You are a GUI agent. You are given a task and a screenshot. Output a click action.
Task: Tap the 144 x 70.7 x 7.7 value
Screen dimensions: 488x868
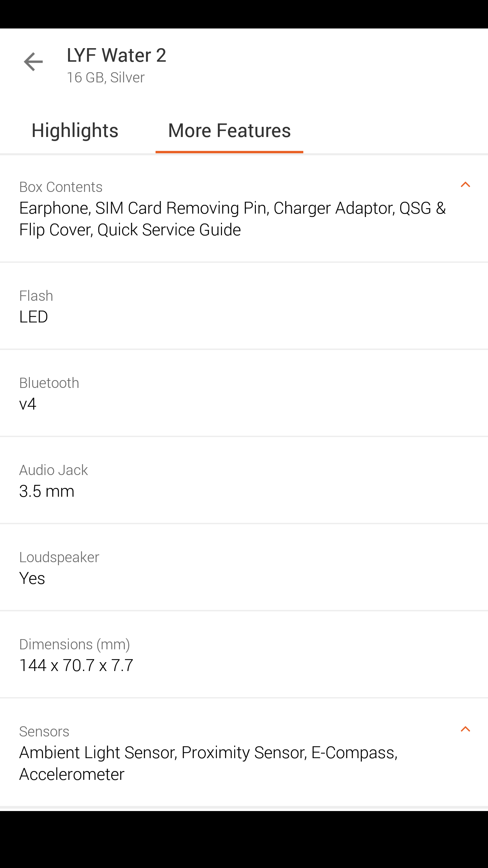76,666
